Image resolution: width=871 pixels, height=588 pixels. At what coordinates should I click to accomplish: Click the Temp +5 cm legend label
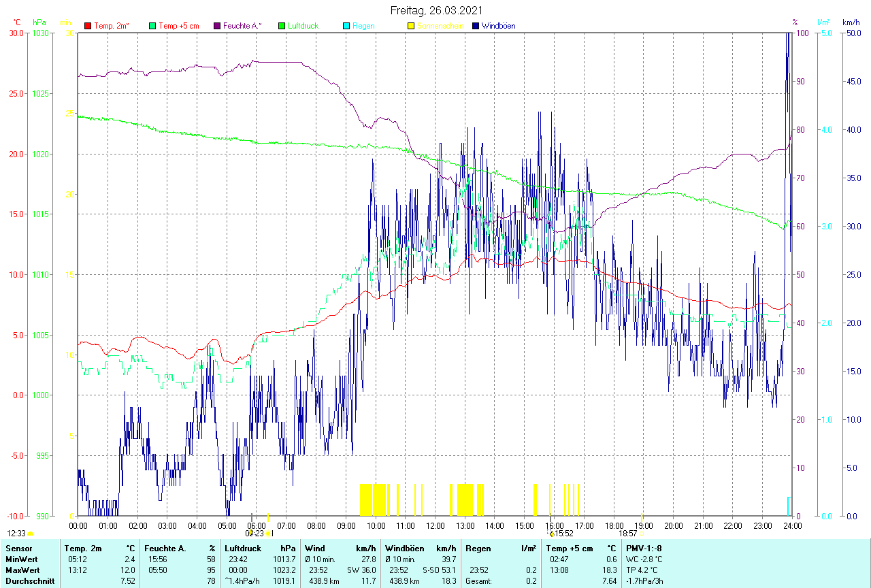(178, 26)
